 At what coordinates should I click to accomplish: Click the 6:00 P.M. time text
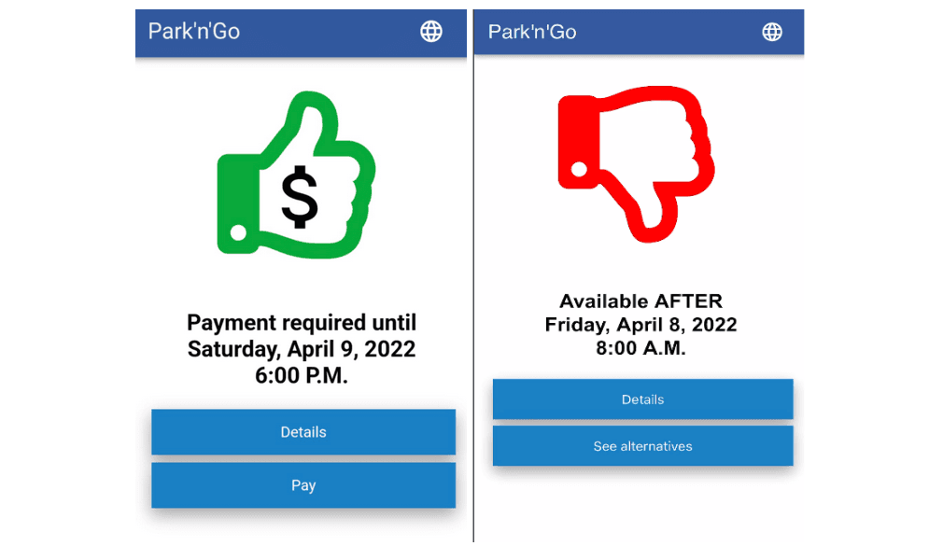[302, 375]
